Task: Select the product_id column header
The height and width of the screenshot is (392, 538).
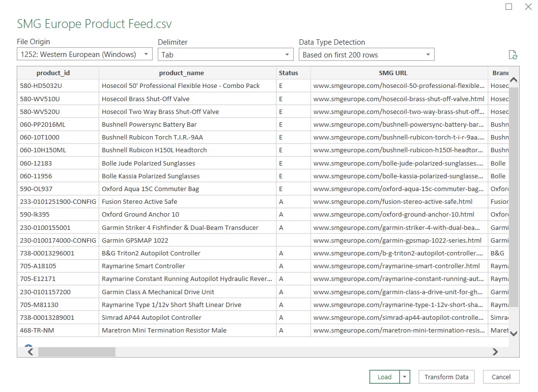Action: tap(57, 73)
